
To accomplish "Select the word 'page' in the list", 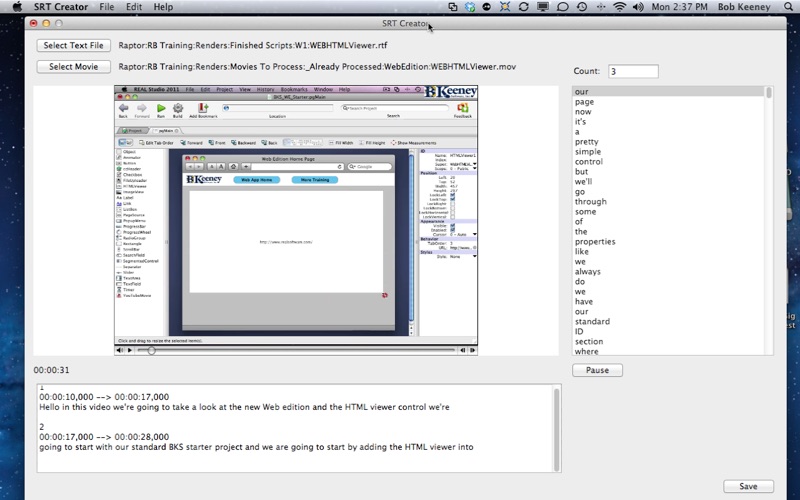I will tap(584, 102).
